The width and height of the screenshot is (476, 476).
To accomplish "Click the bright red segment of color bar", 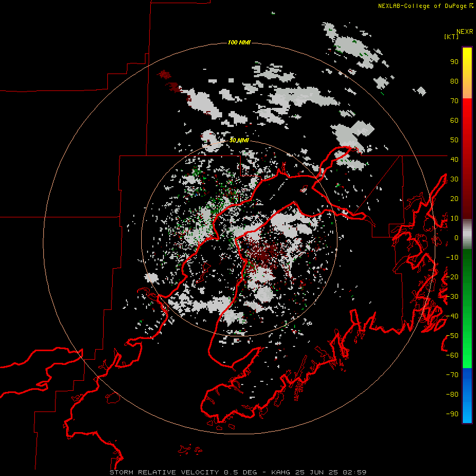I will click(x=467, y=109).
